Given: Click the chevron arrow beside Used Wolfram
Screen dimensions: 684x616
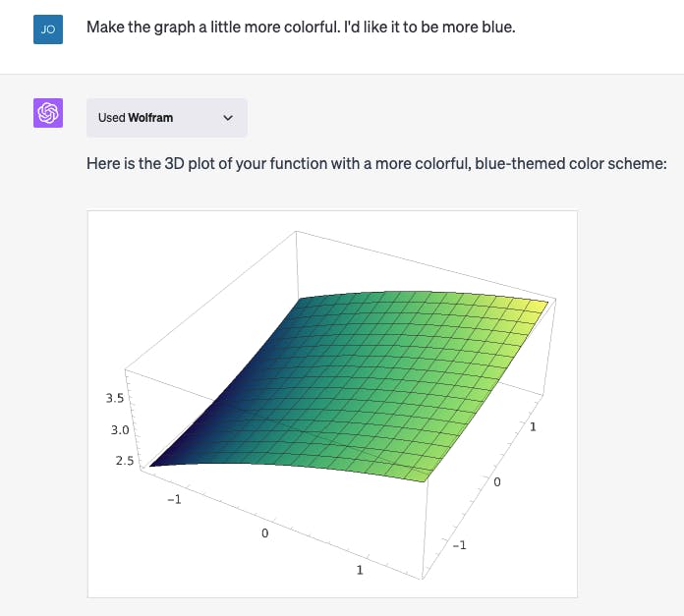Looking at the screenshot, I should point(229,118).
